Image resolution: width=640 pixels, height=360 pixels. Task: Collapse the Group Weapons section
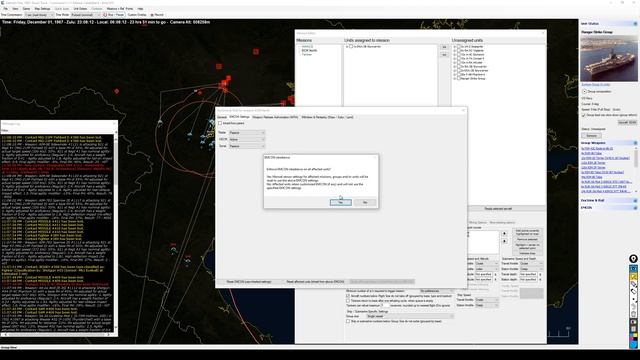(x=635, y=143)
